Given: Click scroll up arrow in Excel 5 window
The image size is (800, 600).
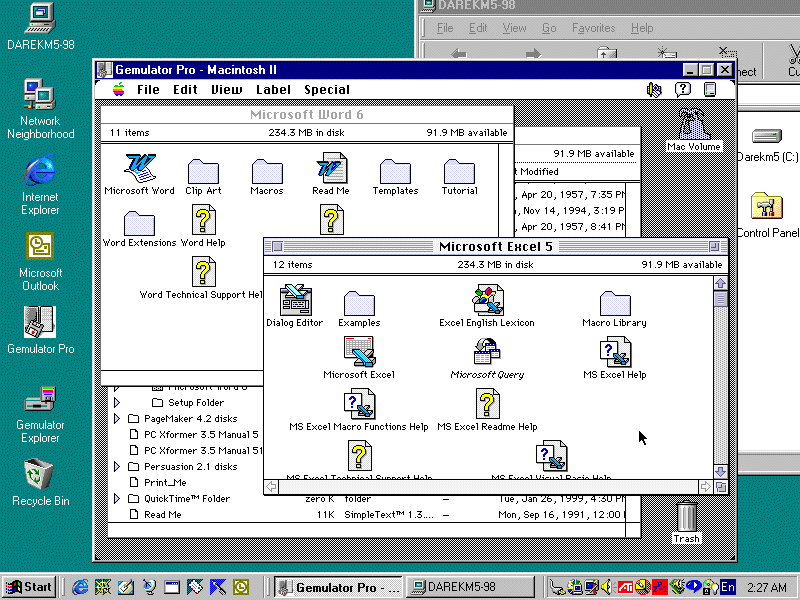Looking at the screenshot, I should 720,283.
